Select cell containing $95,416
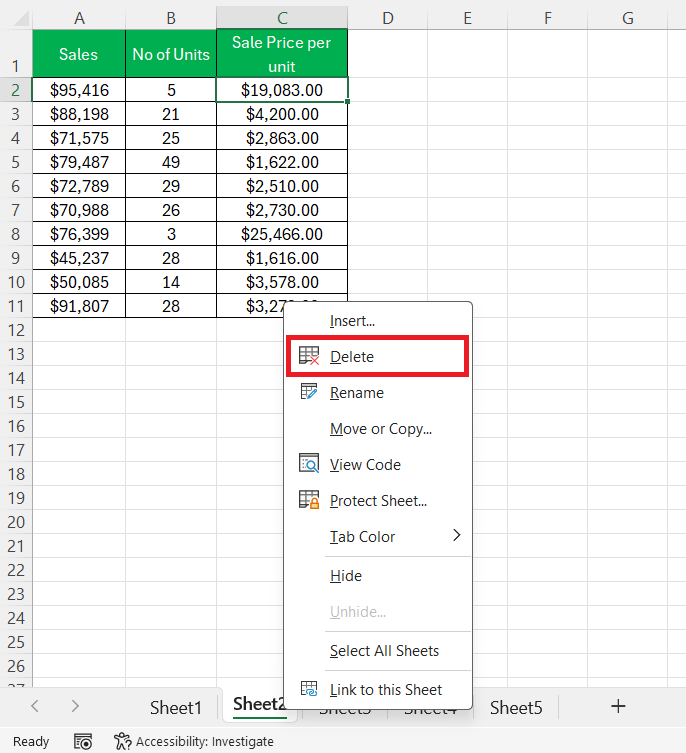This screenshot has width=686, height=753. click(79, 90)
